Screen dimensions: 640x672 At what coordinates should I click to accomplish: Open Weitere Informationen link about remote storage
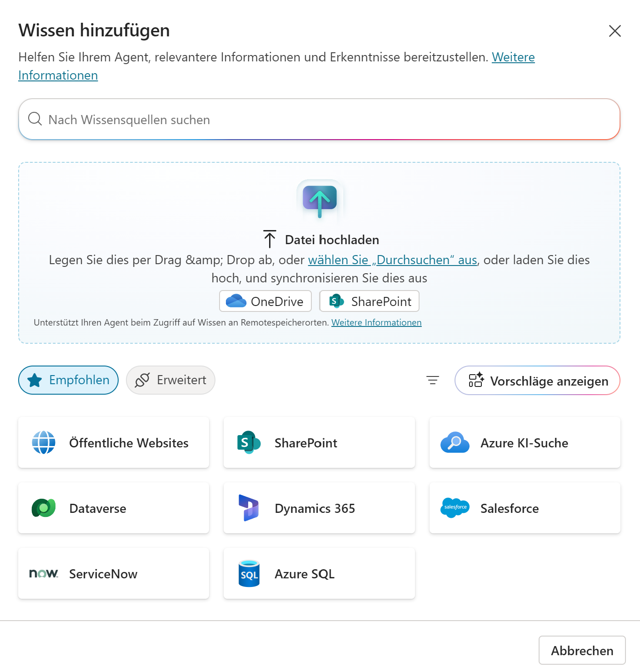coord(376,322)
